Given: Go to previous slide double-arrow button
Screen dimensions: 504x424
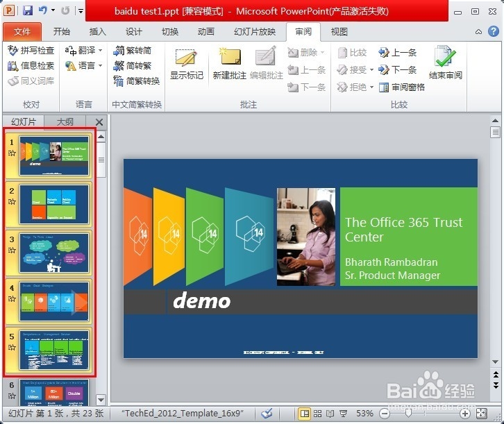Looking at the screenshot, I should 496,374.
